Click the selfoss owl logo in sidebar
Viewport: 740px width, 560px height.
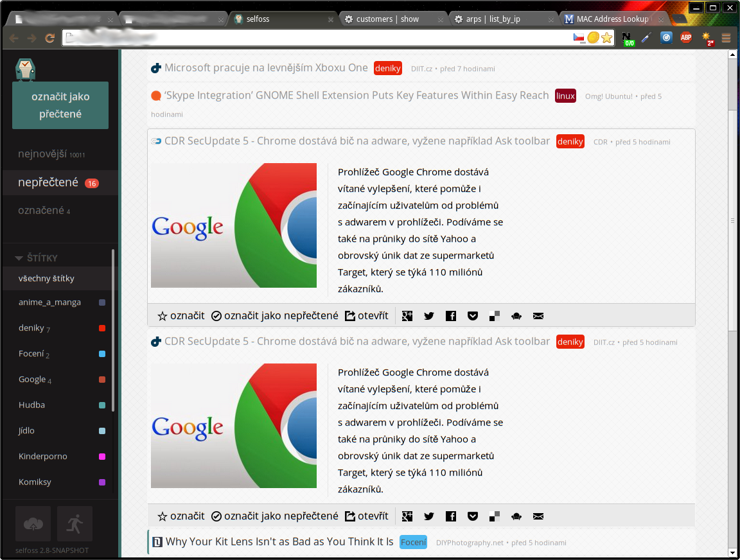pos(26,69)
